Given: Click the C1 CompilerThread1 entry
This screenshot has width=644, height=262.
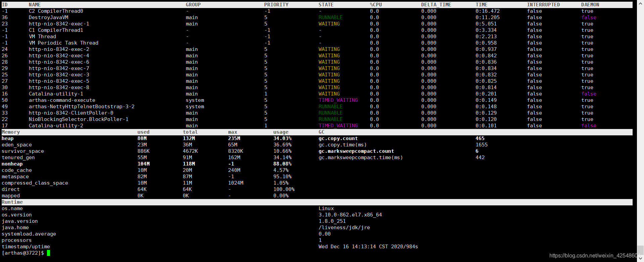Looking at the screenshot, I should click(x=56, y=30).
